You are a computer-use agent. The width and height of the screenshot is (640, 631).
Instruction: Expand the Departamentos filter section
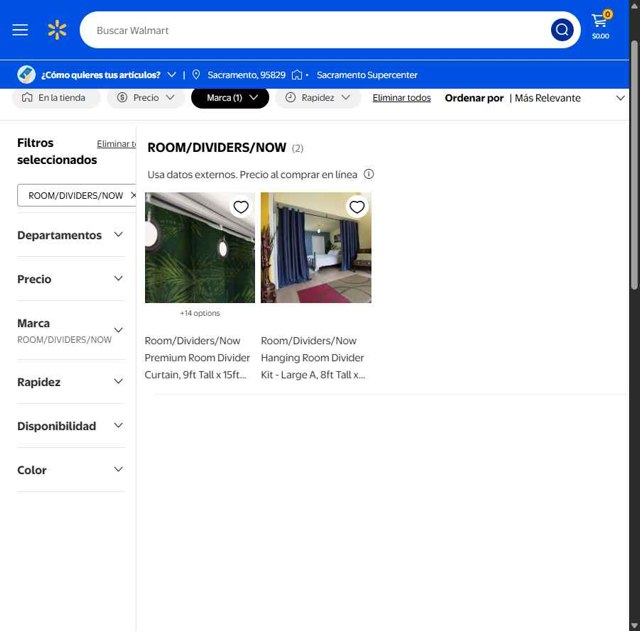point(71,235)
